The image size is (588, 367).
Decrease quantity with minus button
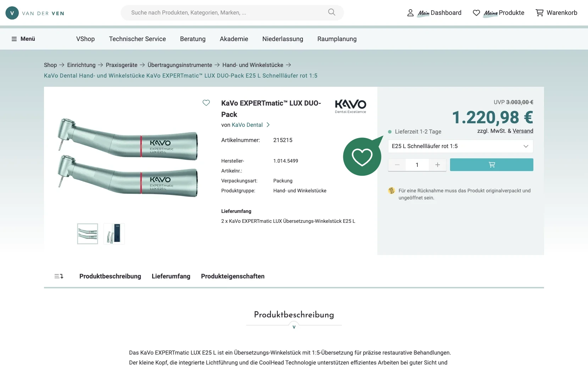pos(397,165)
